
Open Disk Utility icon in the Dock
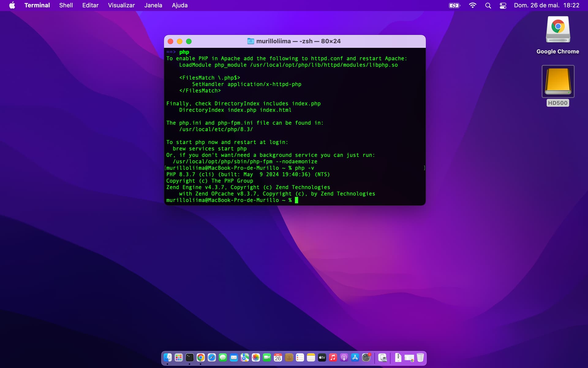tap(383, 358)
